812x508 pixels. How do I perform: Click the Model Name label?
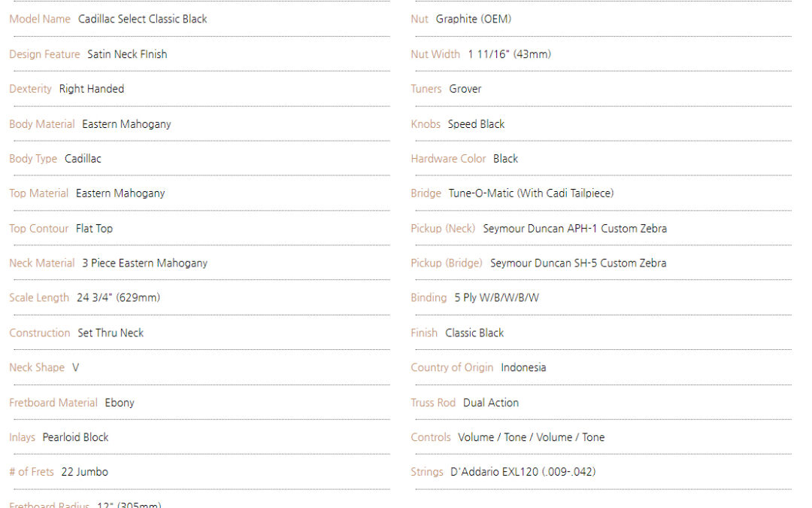click(x=40, y=19)
